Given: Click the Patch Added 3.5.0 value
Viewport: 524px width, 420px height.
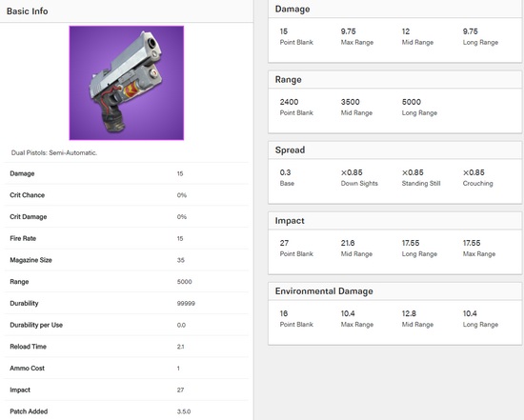Looking at the screenshot, I should [184, 411].
